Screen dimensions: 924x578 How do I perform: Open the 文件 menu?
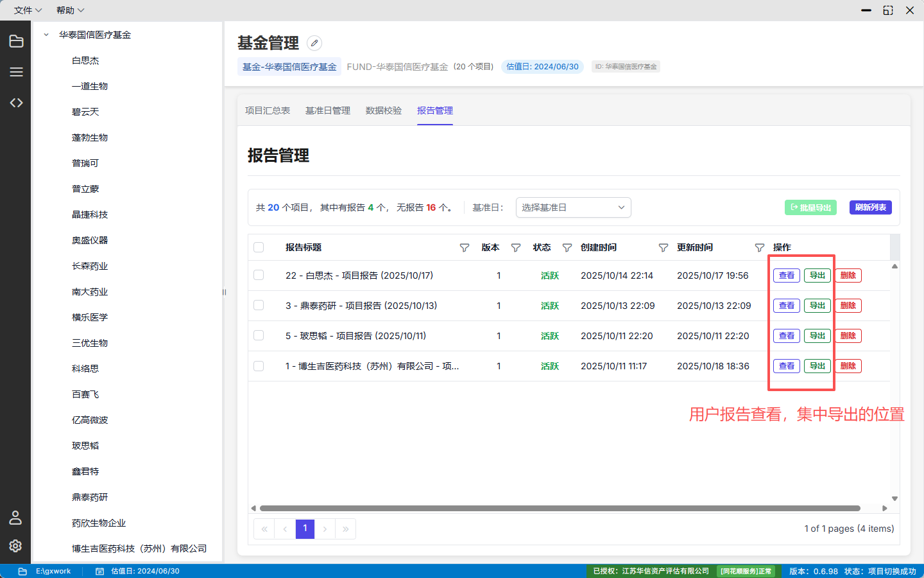click(28, 10)
